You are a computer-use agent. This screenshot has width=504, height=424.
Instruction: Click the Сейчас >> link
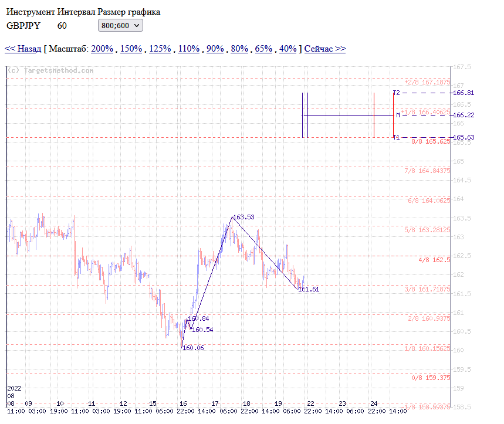point(325,49)
